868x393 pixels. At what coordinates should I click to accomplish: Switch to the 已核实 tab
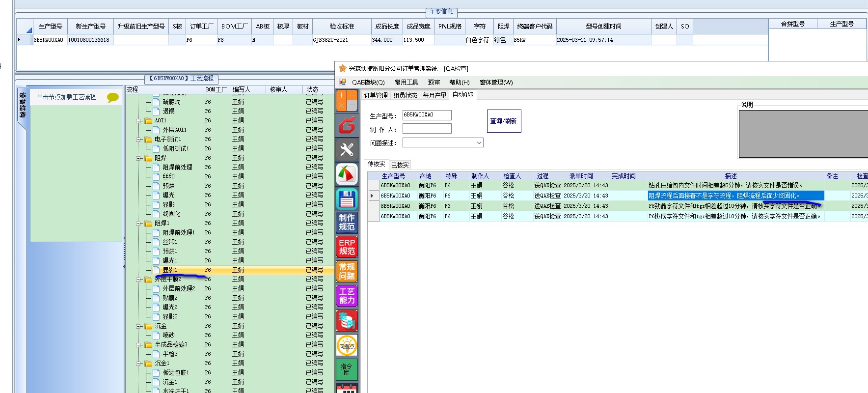click(400, 165)
